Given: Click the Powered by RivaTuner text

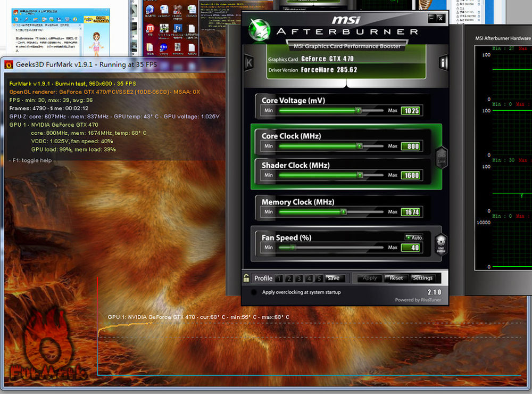Looking at the screenshot, I should coord(418,300).
